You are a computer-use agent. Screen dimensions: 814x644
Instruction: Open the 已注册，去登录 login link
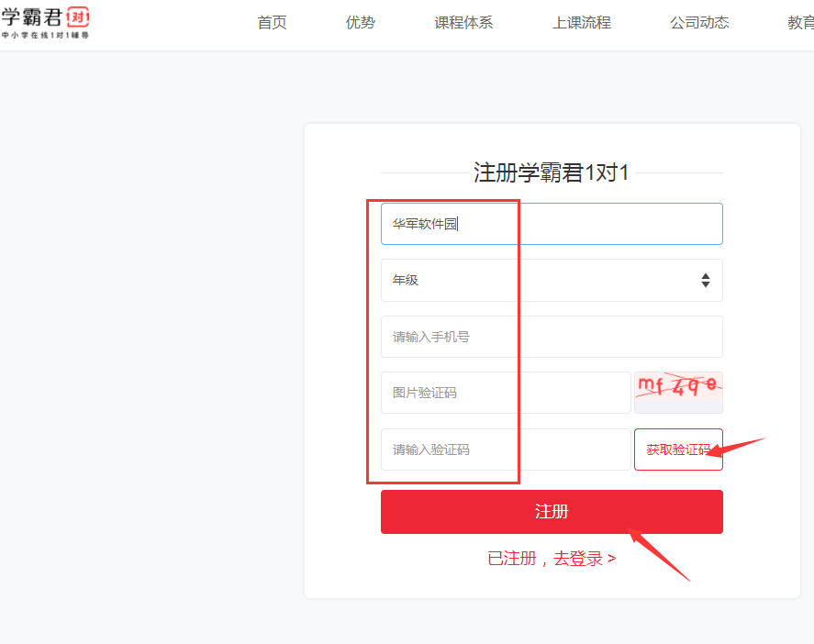(x=551, y=557)
